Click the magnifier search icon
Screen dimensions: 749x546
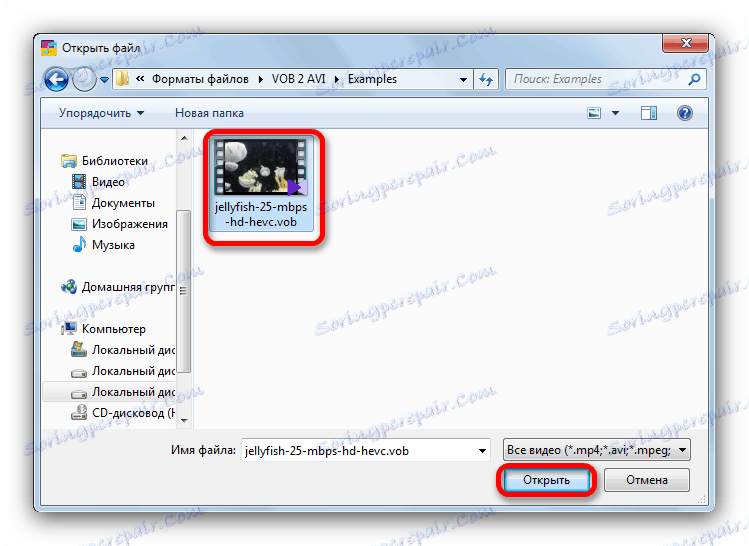(x=694, y=79)
